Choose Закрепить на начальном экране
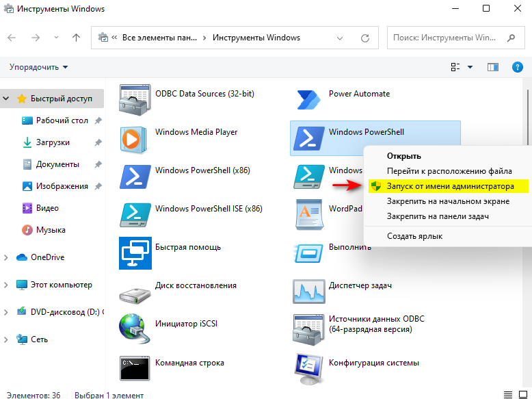This screenshot has width=532, height=399. (x=448, y=201)
